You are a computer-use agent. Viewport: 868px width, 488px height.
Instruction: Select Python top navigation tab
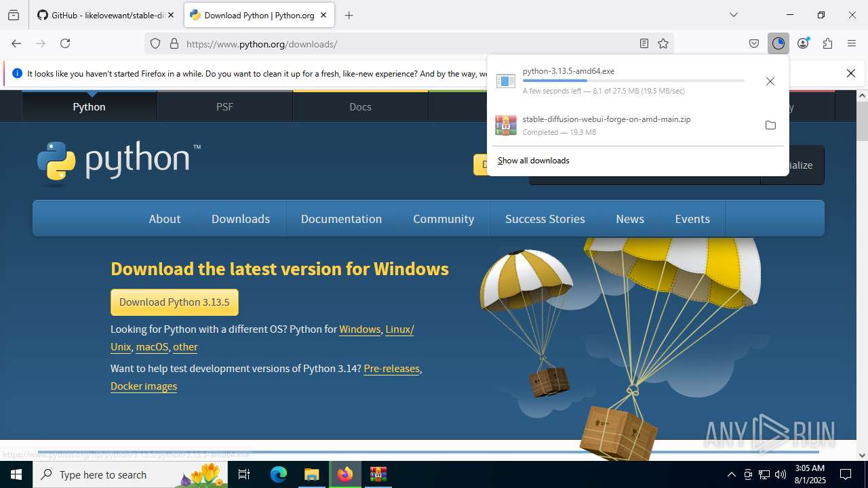click(x=90, y=106)
